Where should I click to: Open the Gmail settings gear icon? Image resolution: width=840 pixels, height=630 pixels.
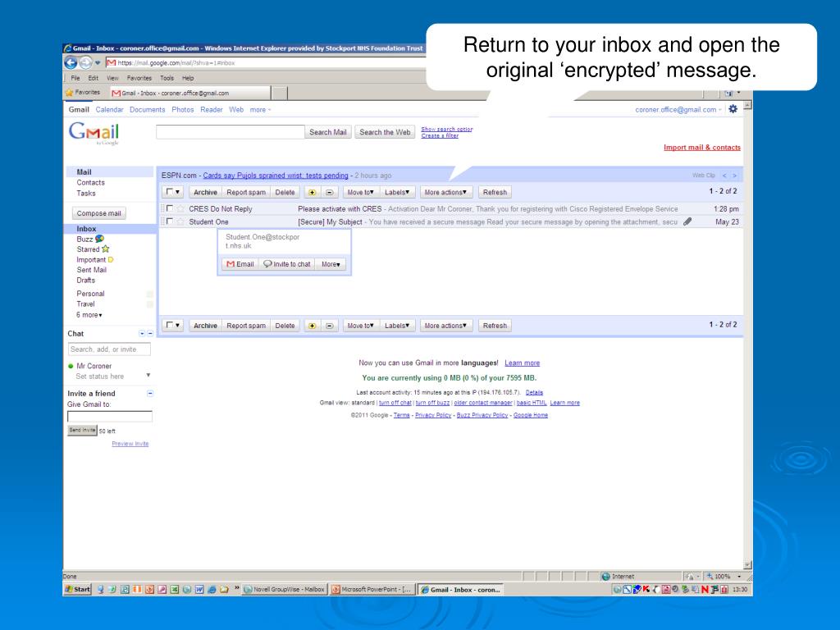click(733, 109)
